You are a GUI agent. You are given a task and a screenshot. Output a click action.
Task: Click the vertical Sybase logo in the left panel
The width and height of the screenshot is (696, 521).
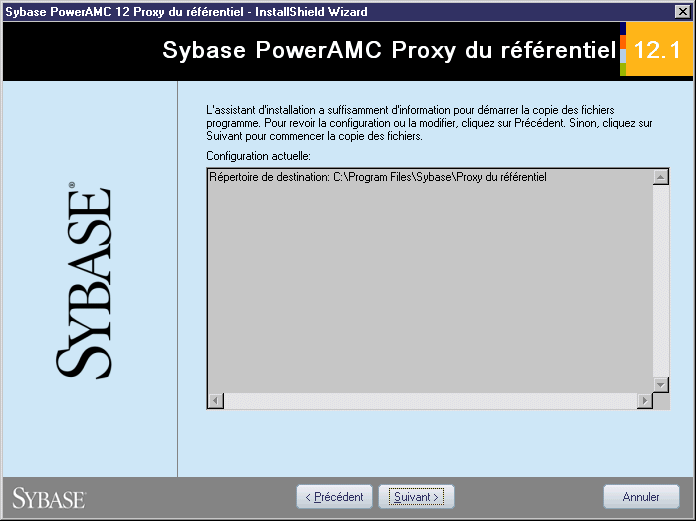tap(83, 280)
